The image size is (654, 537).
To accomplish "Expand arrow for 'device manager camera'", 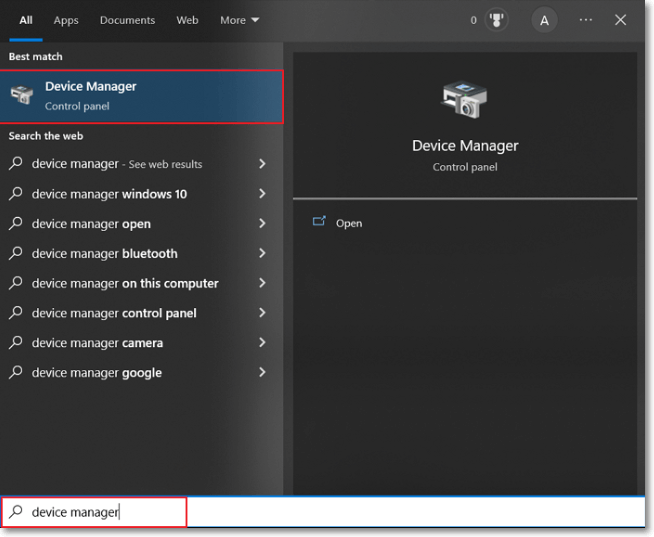I will (x=262, y=343).
